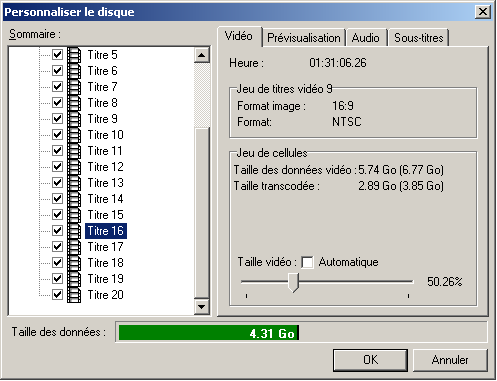Select the Titre 11 label

[x=105, y=151]
